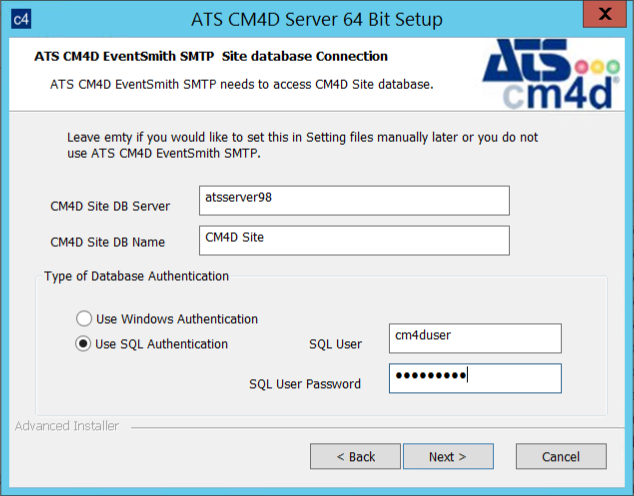Click the CM4D Site DB Server input field
This screenshot has width=634, height=496.
[354, 200]
